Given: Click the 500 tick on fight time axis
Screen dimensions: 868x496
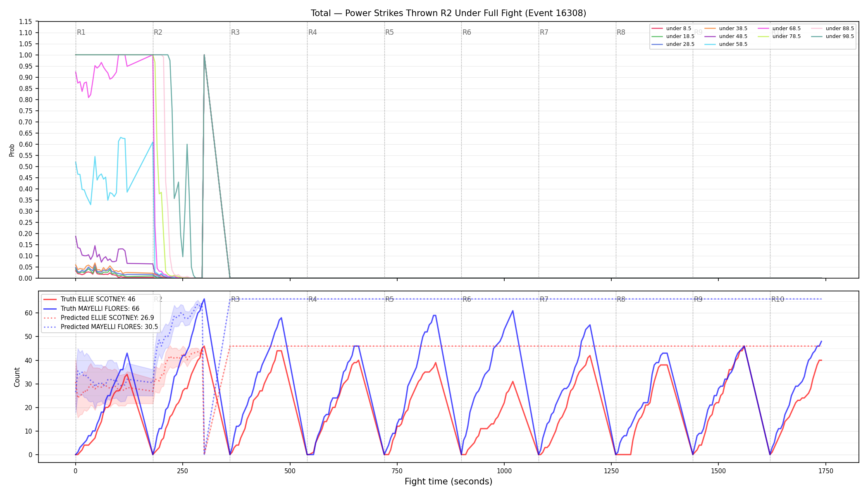Looking at the screenshot, I should coord(290,471).
